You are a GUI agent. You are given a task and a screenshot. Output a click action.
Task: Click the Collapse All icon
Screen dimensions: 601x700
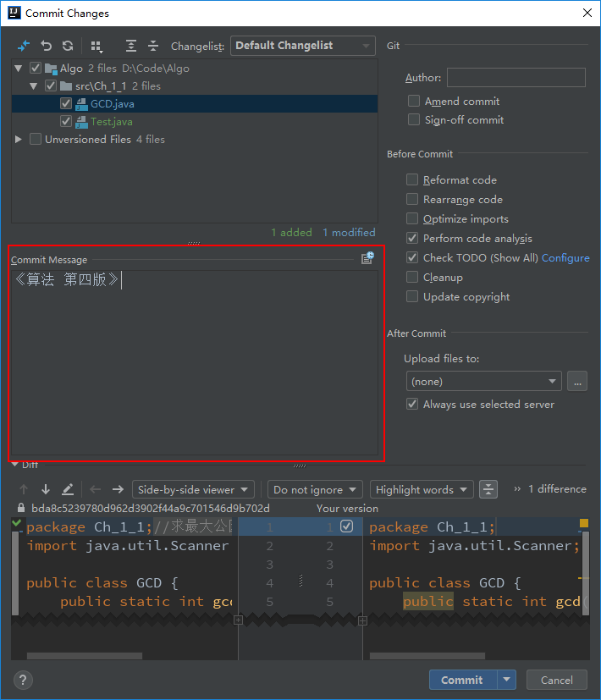tap(153, 46)
